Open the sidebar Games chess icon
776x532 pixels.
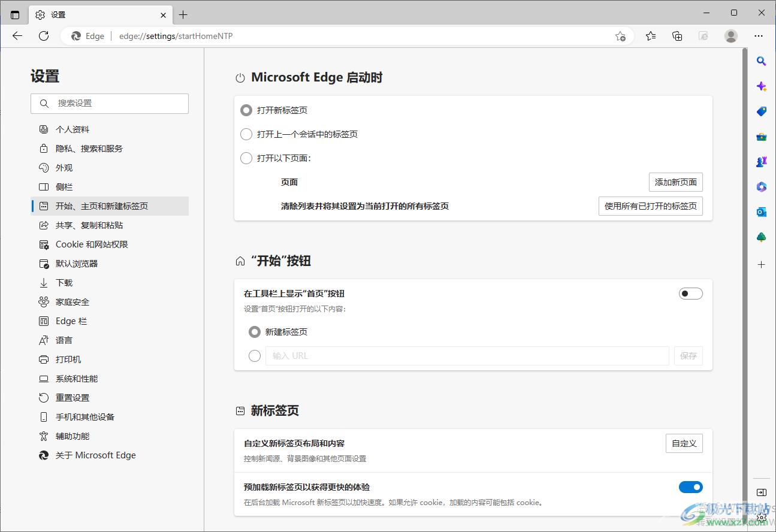tap(762, 162)
